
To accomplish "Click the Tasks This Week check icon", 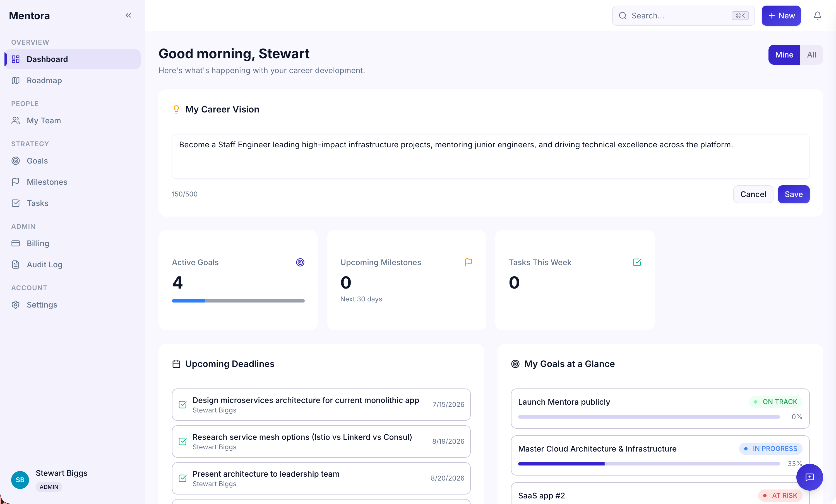I will [x=637, y=262].
